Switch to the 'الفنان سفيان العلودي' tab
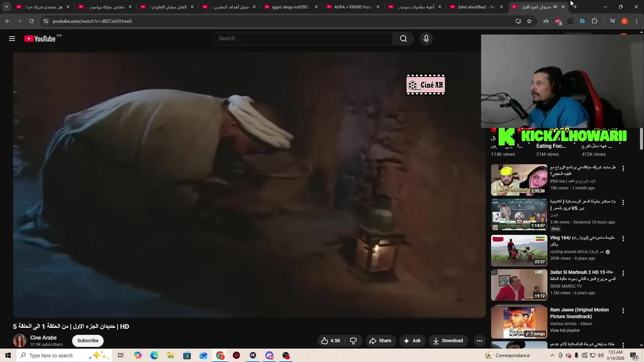Image resolution: width=644 pixels, height=362 pixels. tap(167, 7)
